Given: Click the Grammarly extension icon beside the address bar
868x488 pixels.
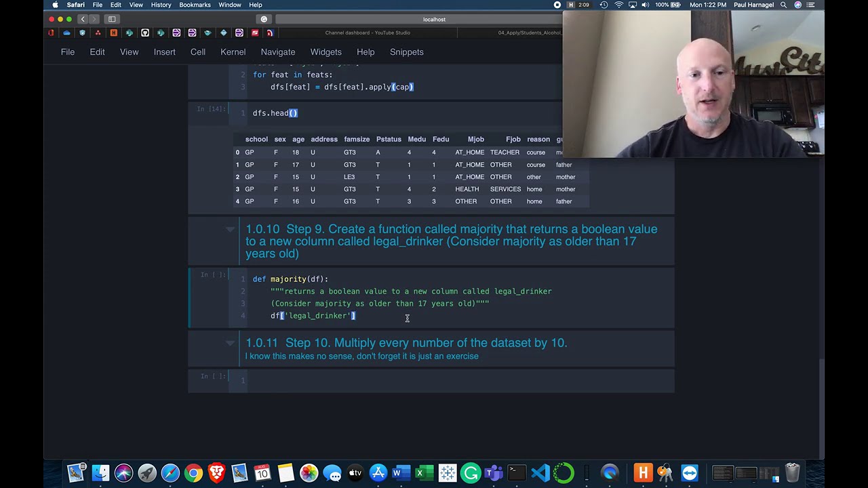Looking at the screenshot, I should pos(264,19).
